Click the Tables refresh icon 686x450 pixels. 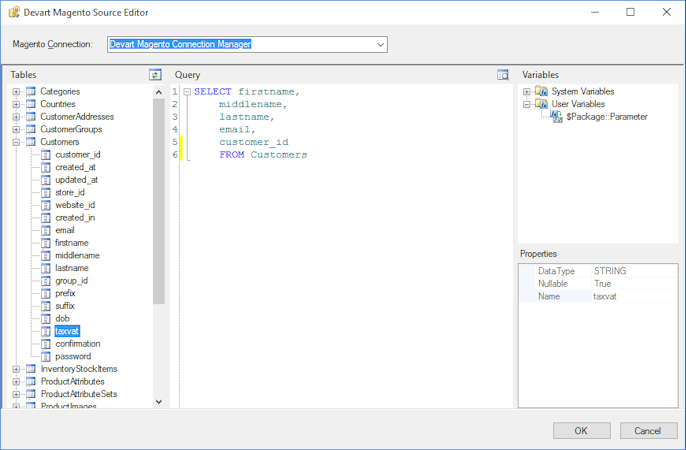click(155, 75)
